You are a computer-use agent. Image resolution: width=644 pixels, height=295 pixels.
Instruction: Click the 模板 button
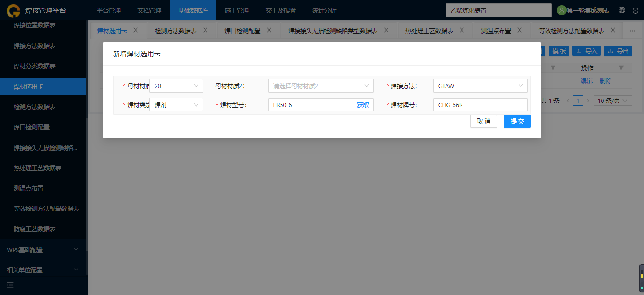559,51
